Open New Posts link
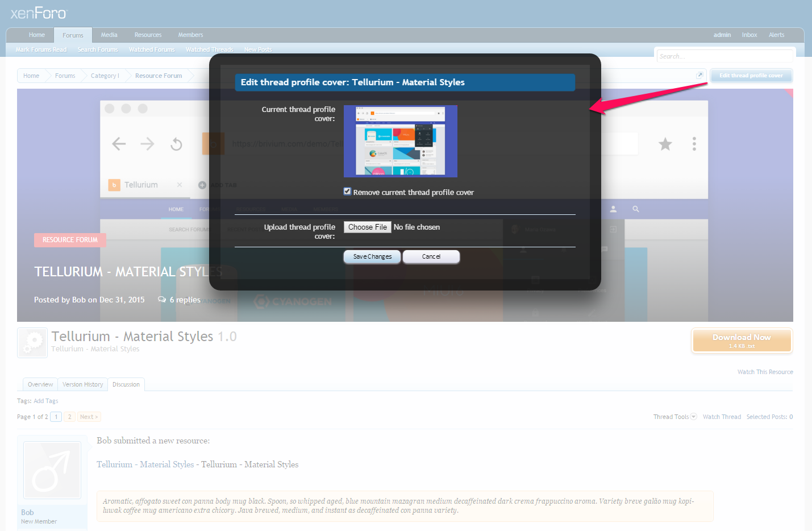This screenshot has height=531, width=812. (x=258, y=49)
